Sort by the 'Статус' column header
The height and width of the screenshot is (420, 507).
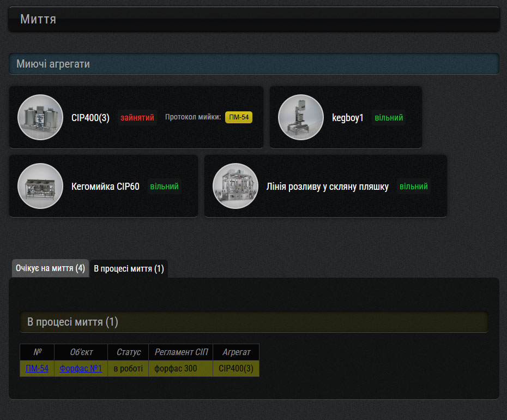(x=128, y=352)
